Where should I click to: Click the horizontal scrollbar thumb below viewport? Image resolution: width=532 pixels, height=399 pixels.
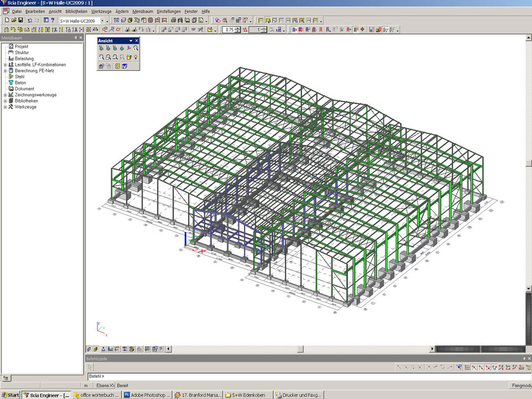coord(300,349)
